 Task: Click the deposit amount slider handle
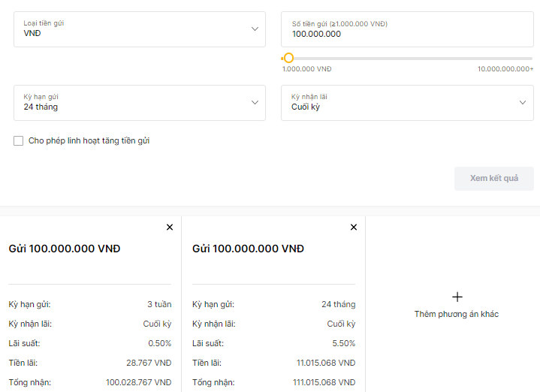pos(288,58)
